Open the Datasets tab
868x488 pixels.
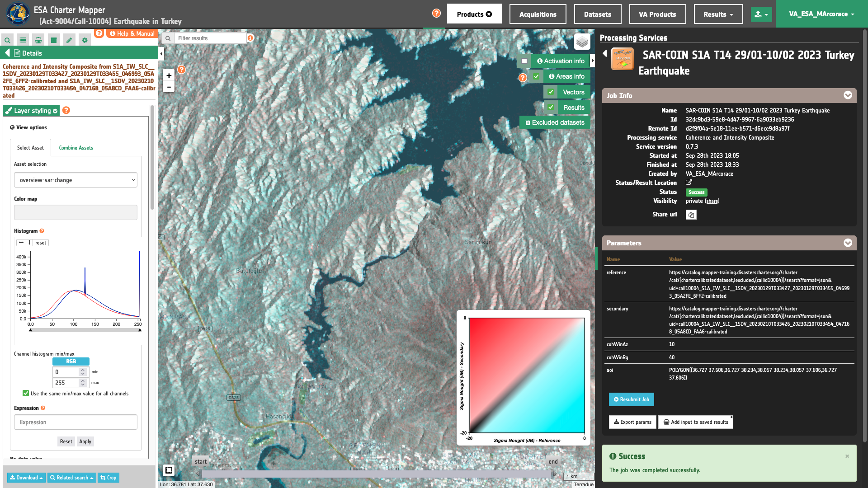point(597,14)
